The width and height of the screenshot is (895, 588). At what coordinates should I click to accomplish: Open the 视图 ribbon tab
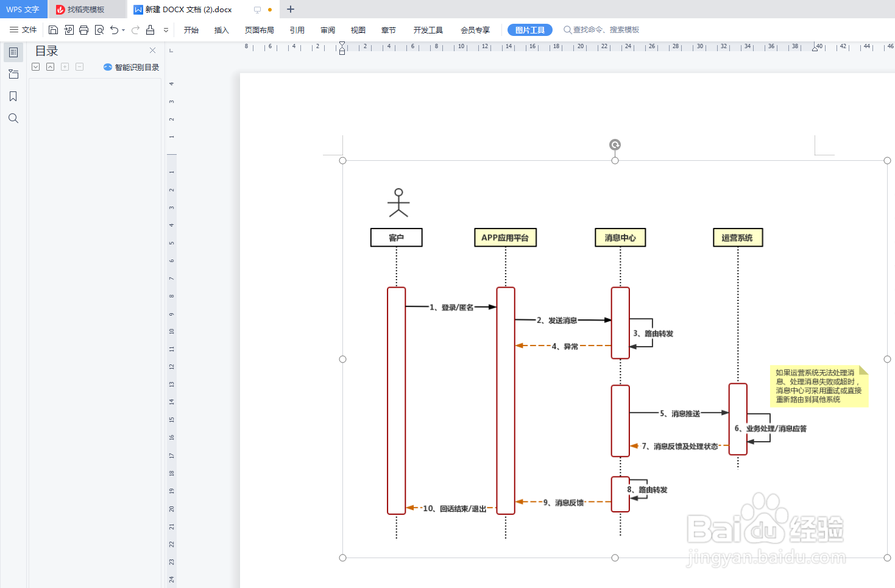(358, 30)
